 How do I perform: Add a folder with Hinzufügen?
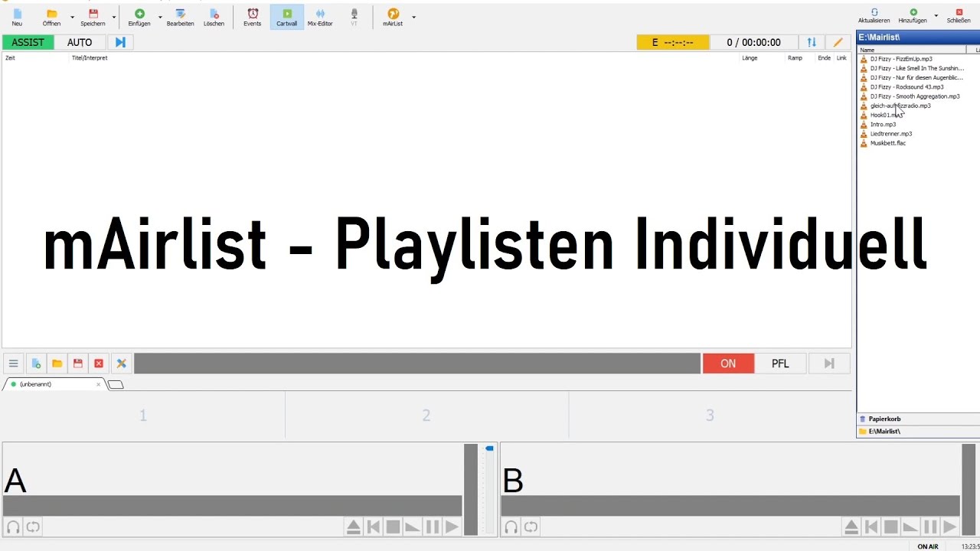(913, 15)
